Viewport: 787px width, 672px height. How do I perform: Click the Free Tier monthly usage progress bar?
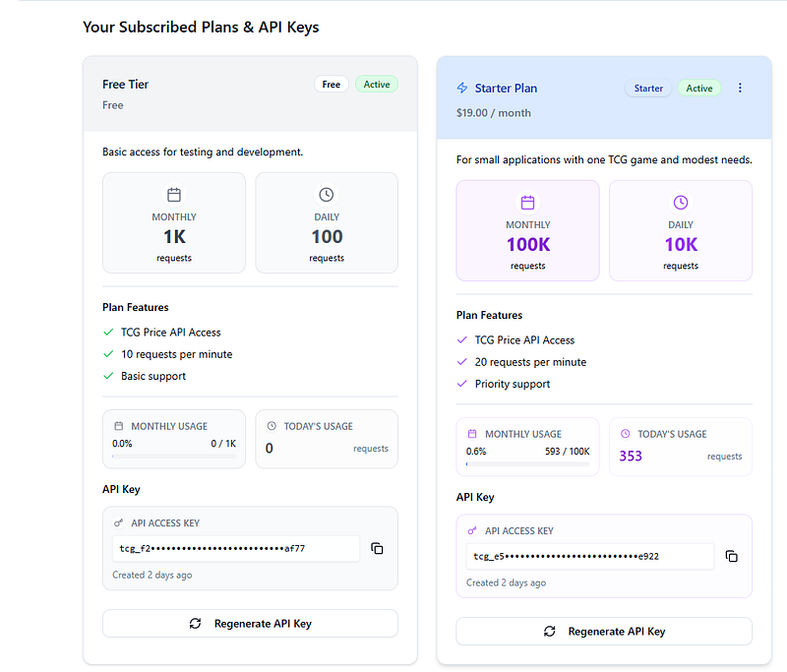pos(174,457)
